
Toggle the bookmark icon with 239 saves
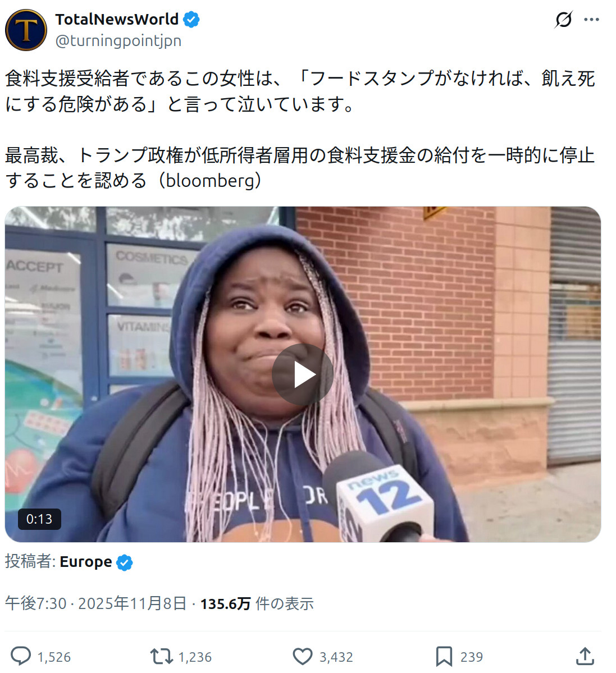pyautogui.click(x=444, y=657)
